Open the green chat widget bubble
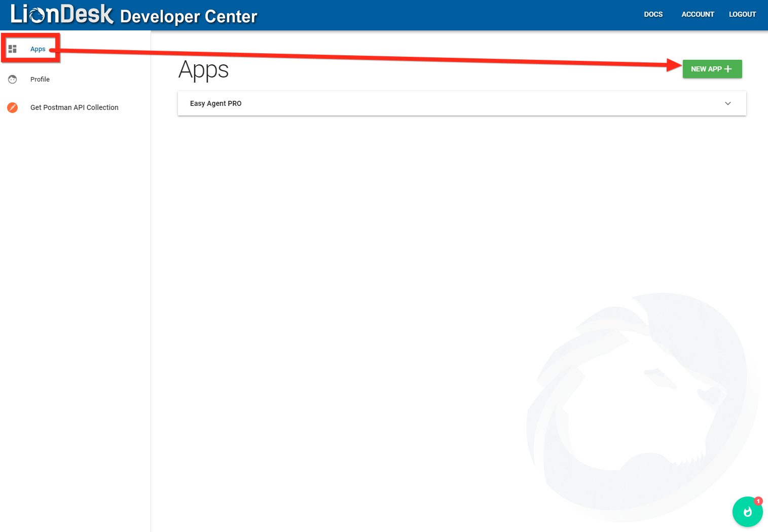The image size is (768, 532). 747,512
